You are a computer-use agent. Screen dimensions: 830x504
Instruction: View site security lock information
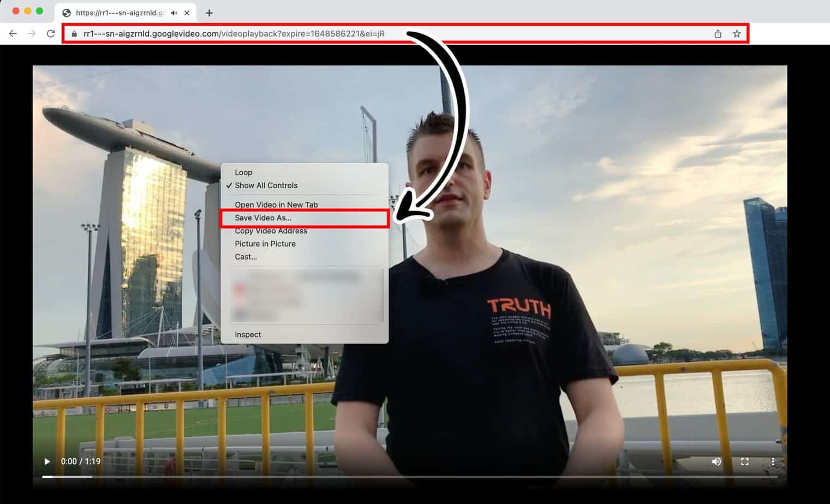(x=74, y=34)
